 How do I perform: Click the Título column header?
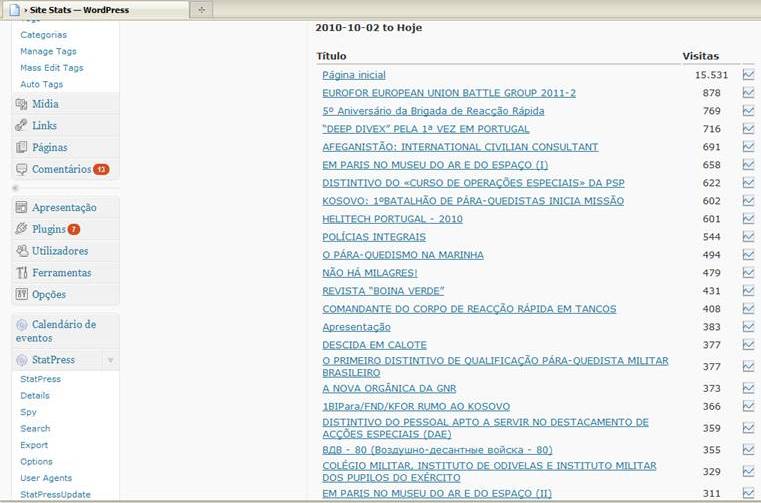pos(331,56)
